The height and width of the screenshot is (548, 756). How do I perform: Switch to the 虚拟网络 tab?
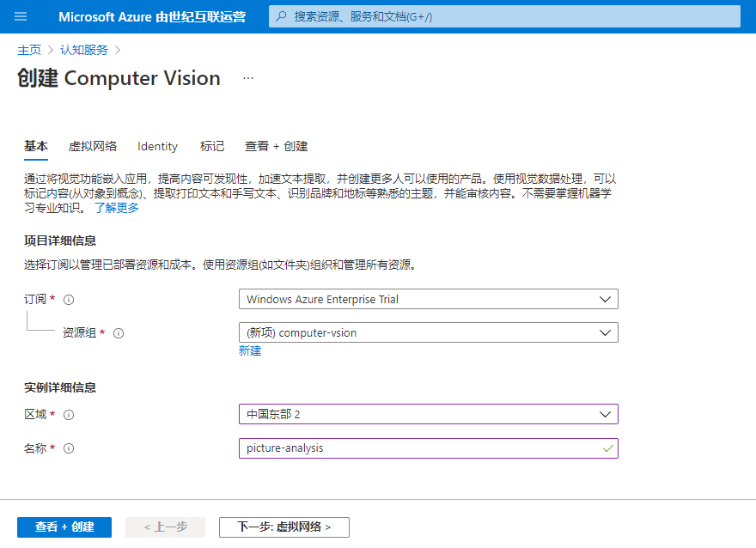click(93, 146)
